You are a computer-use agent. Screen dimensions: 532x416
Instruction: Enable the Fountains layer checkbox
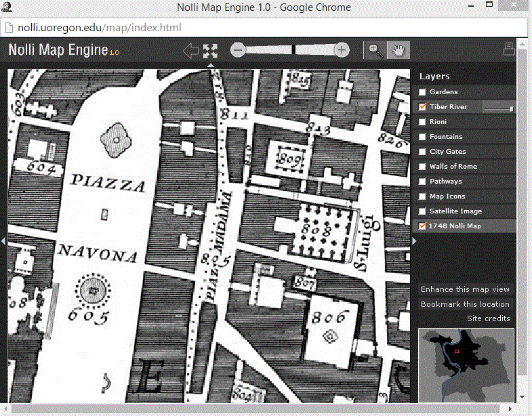coord(423,137)
